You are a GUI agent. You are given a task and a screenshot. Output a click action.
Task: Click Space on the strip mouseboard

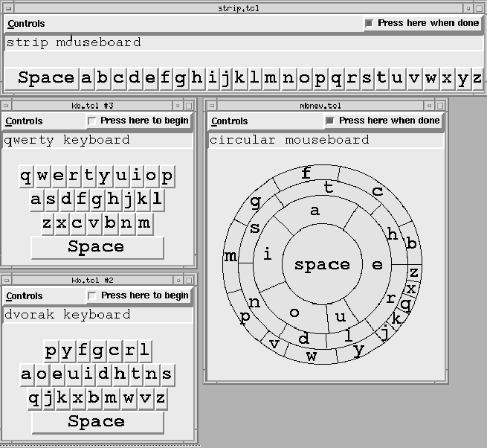(x=46, y=78)
